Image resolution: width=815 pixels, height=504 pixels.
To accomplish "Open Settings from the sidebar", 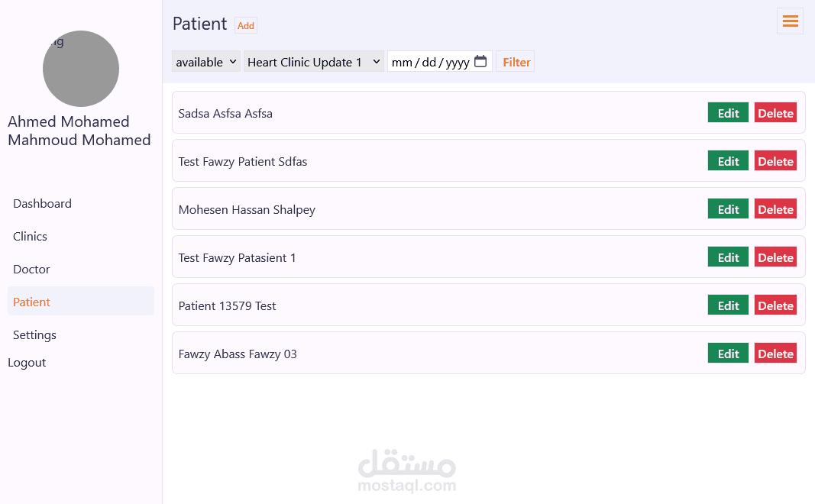I will click(35, 335).
